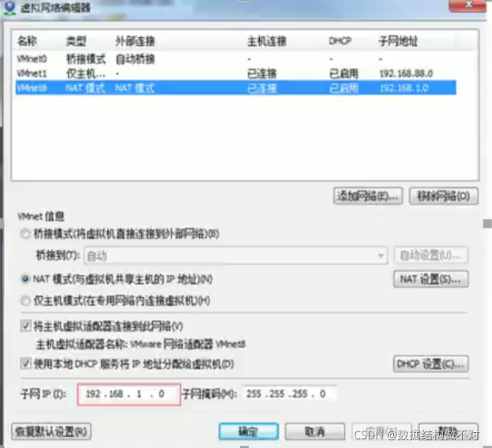Confirm with the 确定 button
The height and width of the screenshot is (448, 492).
249,431
